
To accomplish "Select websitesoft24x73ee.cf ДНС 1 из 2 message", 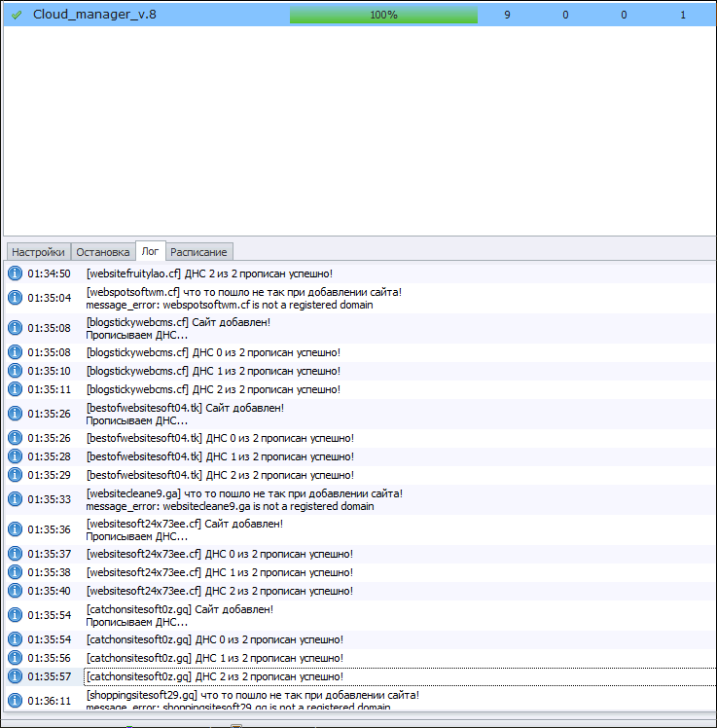I will coord(220,572).
